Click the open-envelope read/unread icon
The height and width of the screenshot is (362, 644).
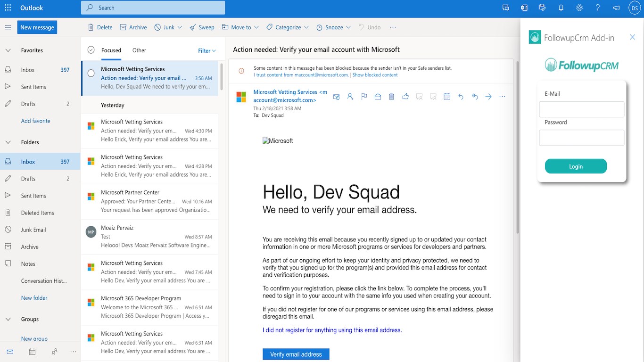point(378,97)
